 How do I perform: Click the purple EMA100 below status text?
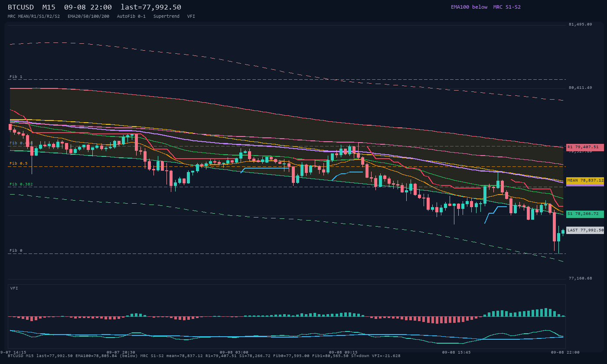click(469, 7)
